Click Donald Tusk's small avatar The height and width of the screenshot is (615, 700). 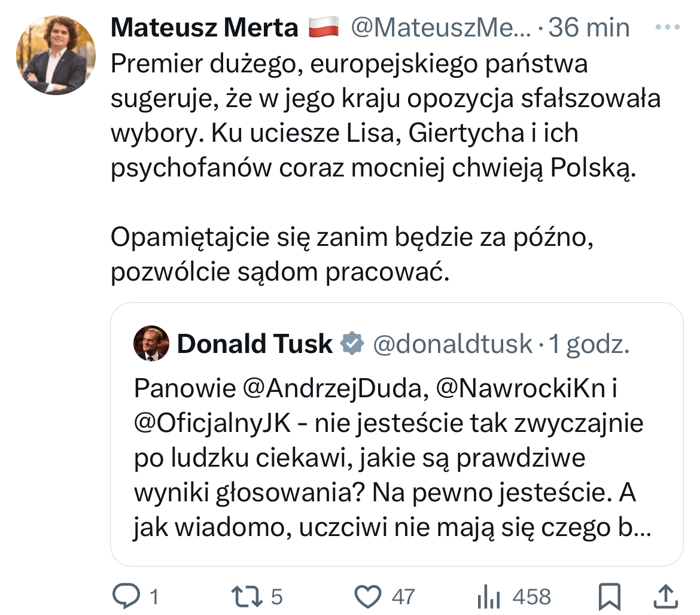(x=151, y=344)
